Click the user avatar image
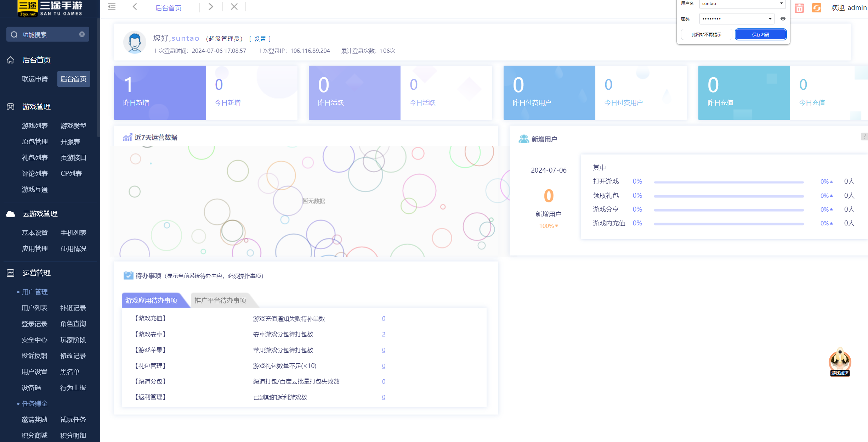This screenshot has width=868, height=442. pos(135,43)
